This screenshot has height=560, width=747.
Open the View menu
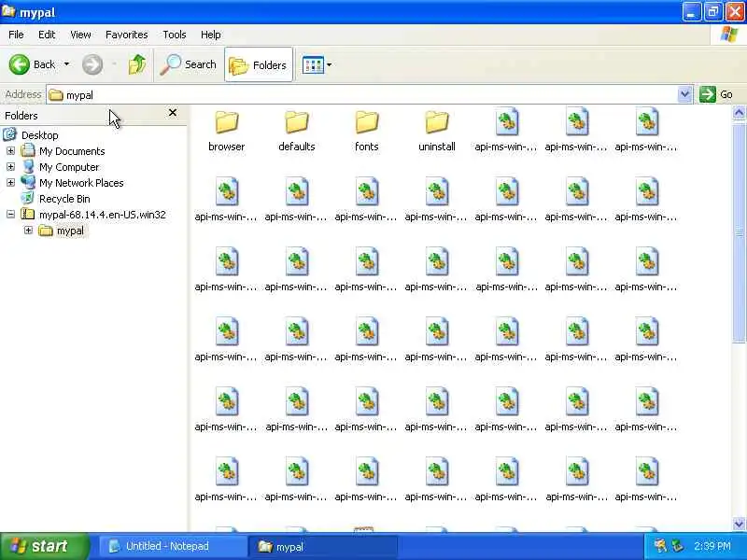pos(80,35)
